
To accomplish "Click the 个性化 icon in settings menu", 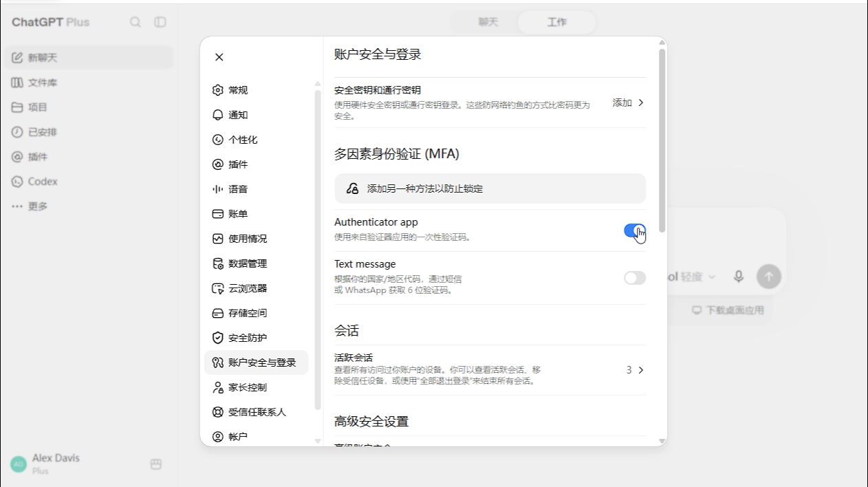I will coord(218,140).
